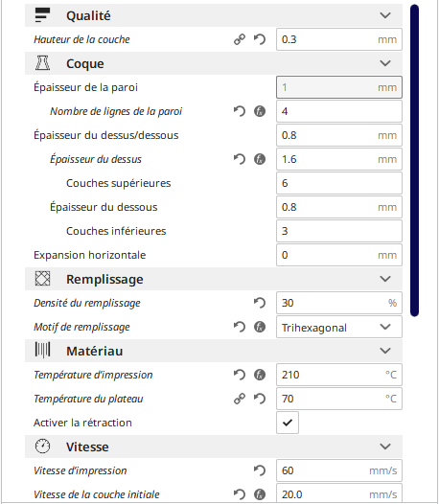Viewport: 439px width, 504px height.
Task: Reset Vitesse d'impression value
Action: pos(260,470)
